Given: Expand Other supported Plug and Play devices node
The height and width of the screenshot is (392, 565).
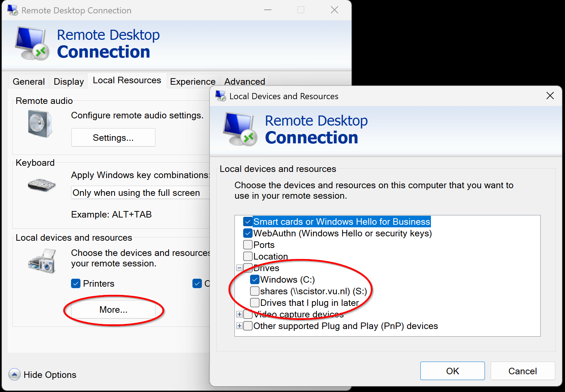Looking at the screenshot, I should tap(240, 326).
